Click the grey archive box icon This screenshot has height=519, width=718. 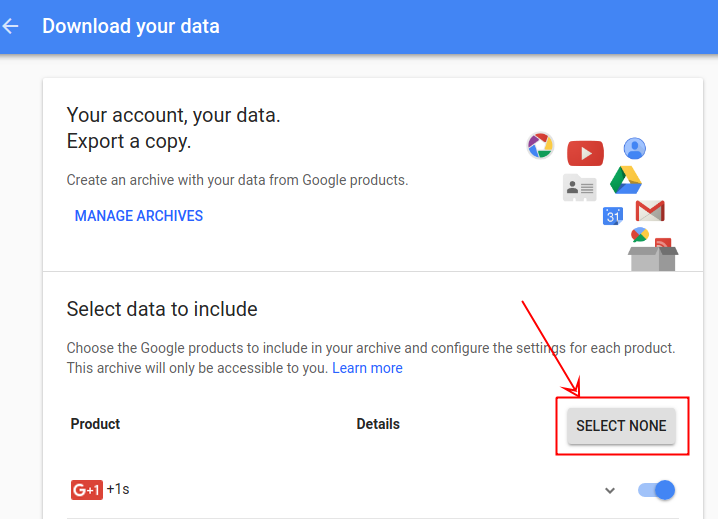pos(653,257)
